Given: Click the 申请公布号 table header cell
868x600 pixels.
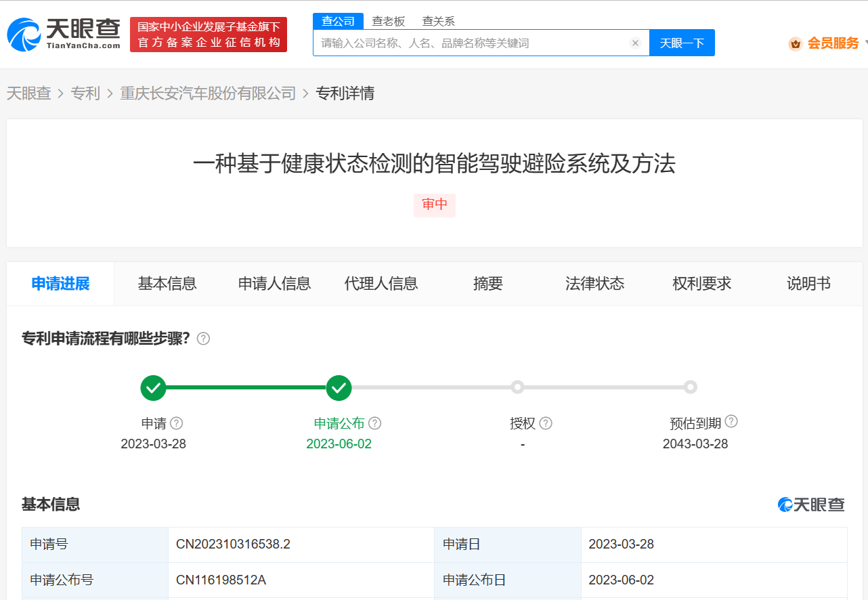Looking at the screenshot, I should pyautogui.click(x=95, y=580).
